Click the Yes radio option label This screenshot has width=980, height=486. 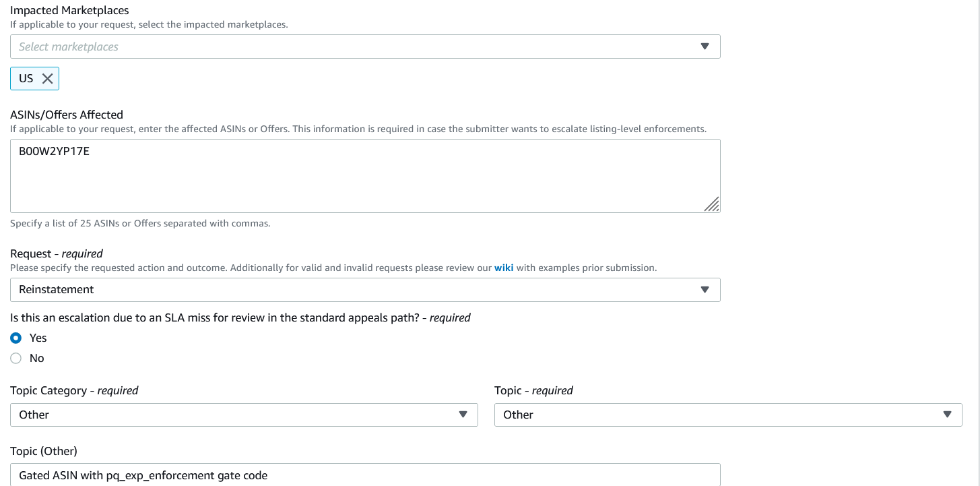38,338
